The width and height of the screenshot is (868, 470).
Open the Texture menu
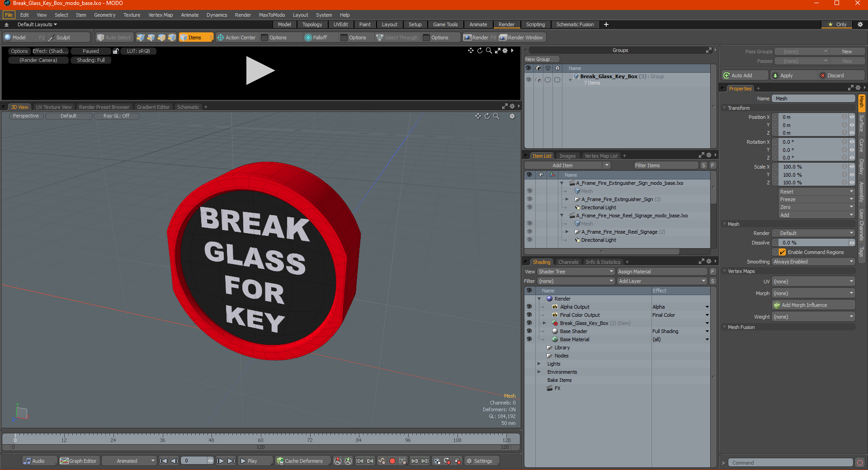(132, 15)
